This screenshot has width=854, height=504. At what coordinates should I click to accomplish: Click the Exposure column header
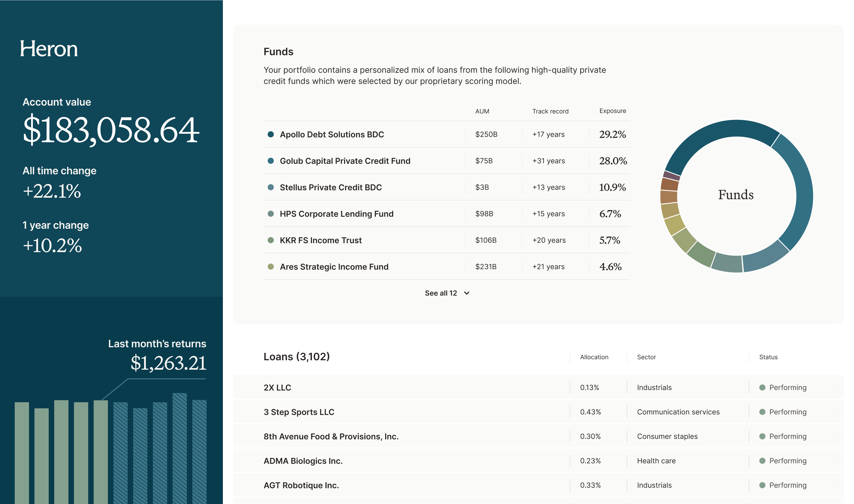[x=613, y=111]
